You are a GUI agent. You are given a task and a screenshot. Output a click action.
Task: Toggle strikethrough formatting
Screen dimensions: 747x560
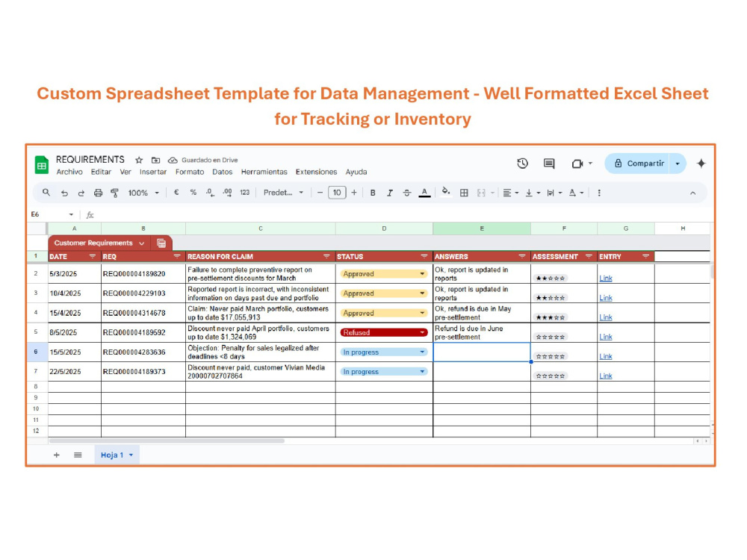coord(407,193)
